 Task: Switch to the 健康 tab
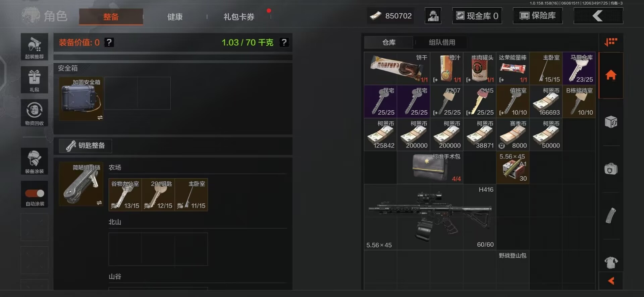pyautogui.click(x=175, y=17)
